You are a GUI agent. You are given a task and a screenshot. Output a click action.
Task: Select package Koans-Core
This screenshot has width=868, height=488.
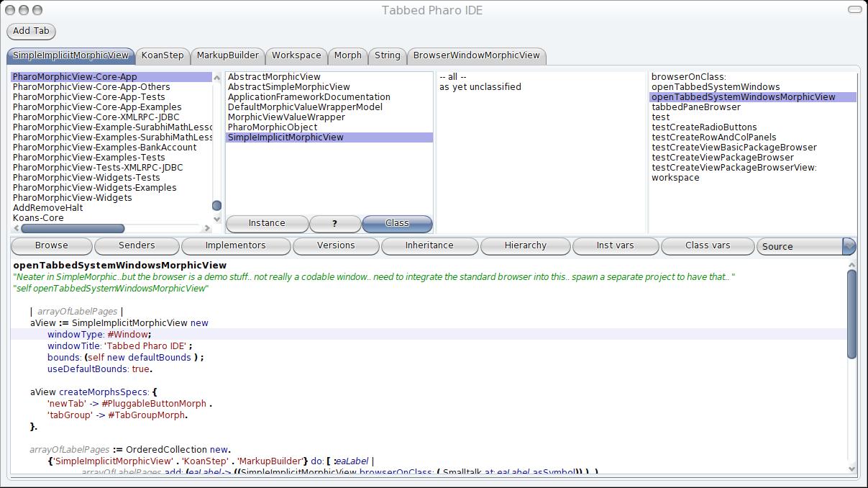tap(111, 218)
